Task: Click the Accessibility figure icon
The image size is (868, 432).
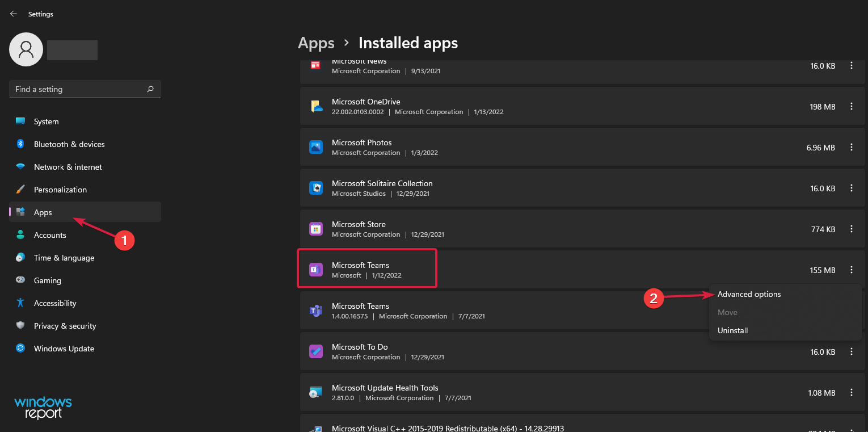Action: (20, 303)
